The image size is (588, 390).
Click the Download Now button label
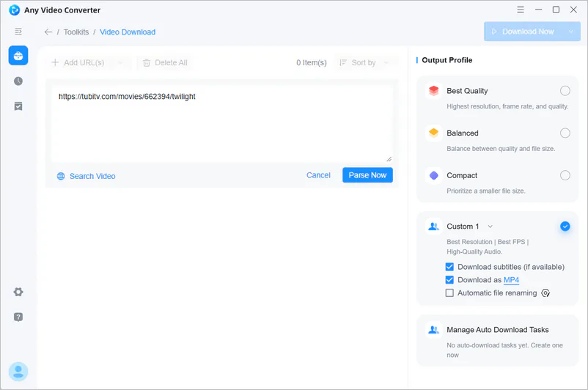[x=528, y=32]
